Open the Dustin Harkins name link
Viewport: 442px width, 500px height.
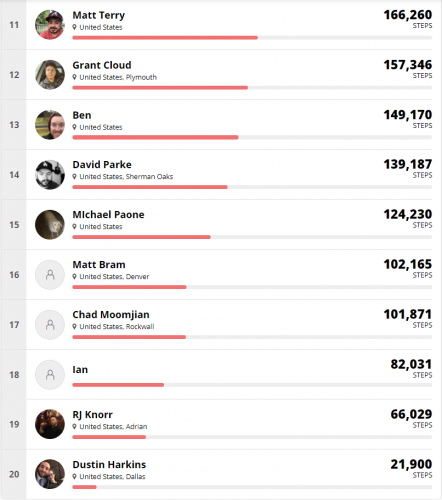click(109, 464)
